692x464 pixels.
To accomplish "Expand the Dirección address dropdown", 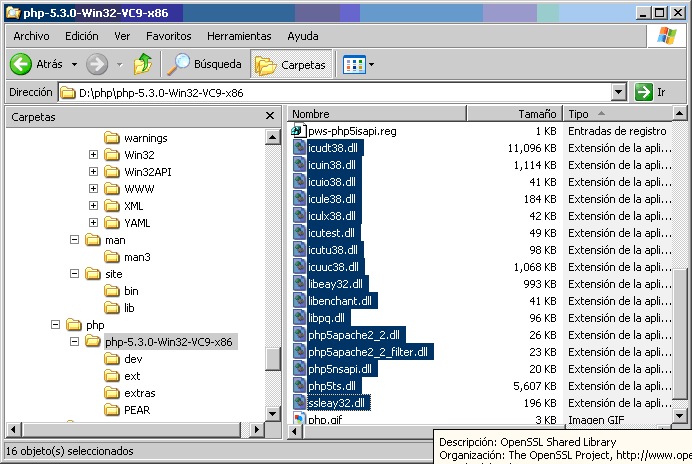I will coord(619,92).
